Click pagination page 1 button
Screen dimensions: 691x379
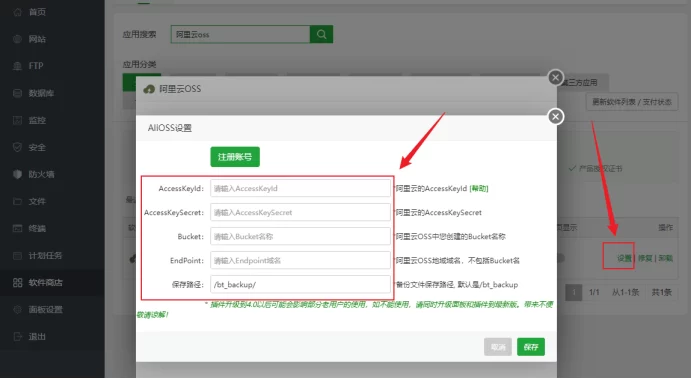click(574, 293)
